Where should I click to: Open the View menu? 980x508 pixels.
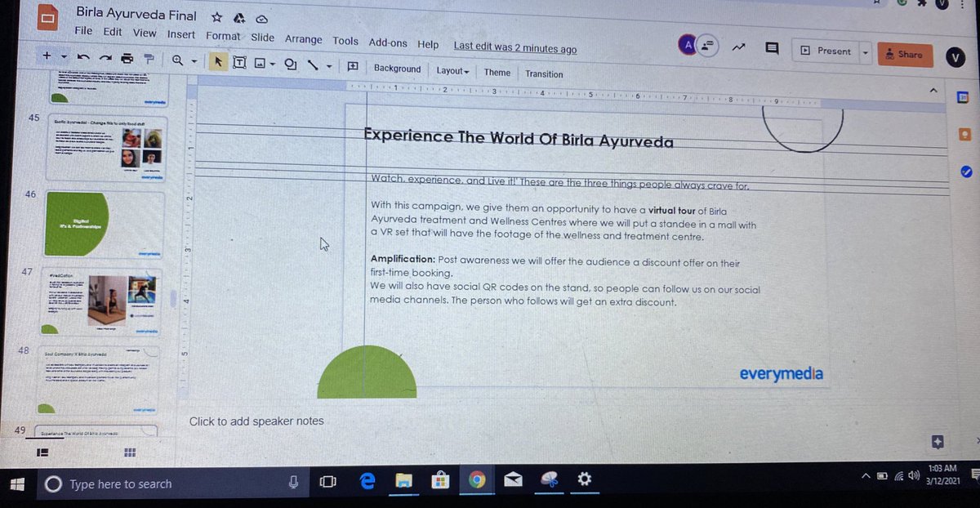pyautogui.click(x=145, y=33)
